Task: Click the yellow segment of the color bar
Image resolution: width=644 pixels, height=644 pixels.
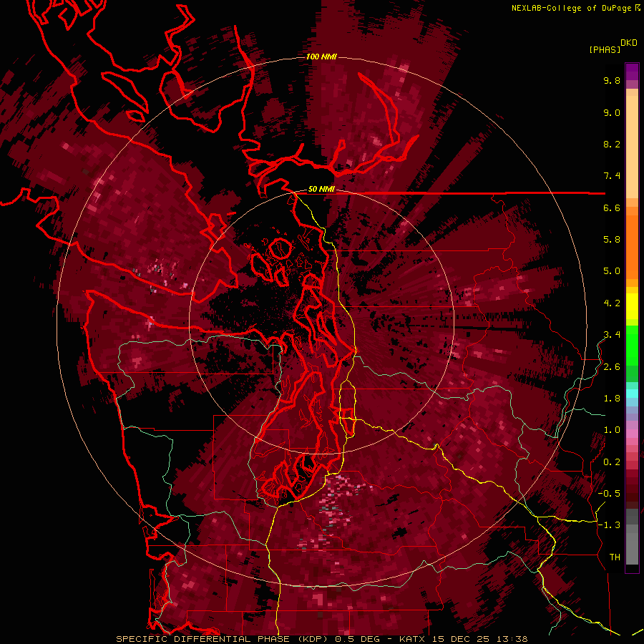Action: click(632, 306)
